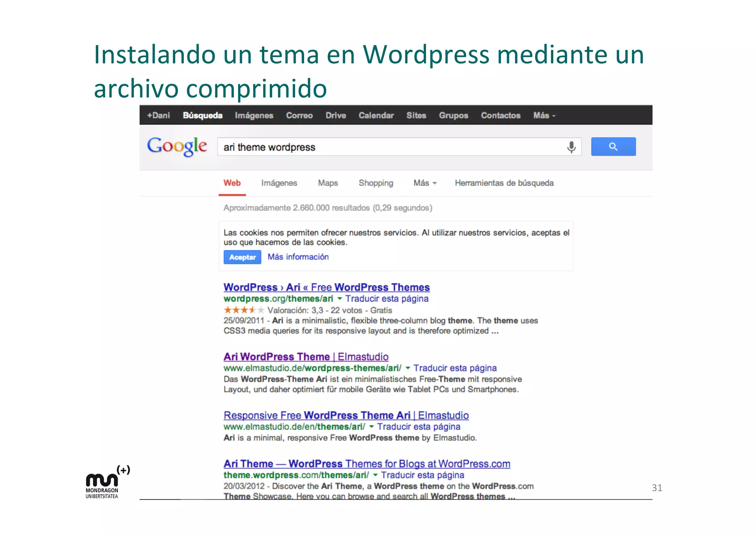Click the Google logo

pos(177,146)
